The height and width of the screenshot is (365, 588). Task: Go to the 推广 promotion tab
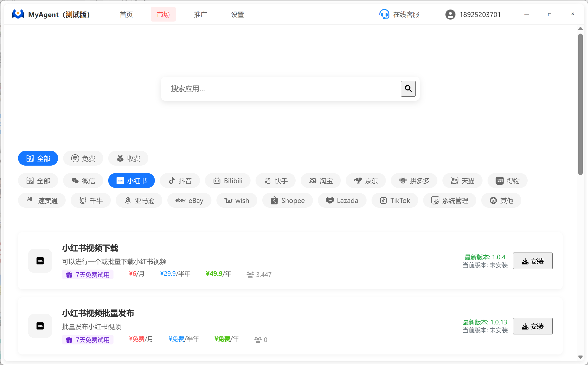tap(200, 15)
